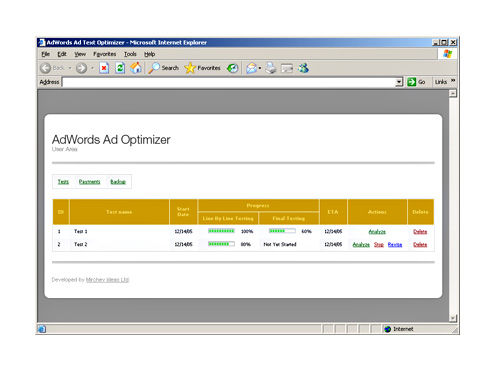Follow the Mirchev Ideas Ltd footer link

pos(107,280)
